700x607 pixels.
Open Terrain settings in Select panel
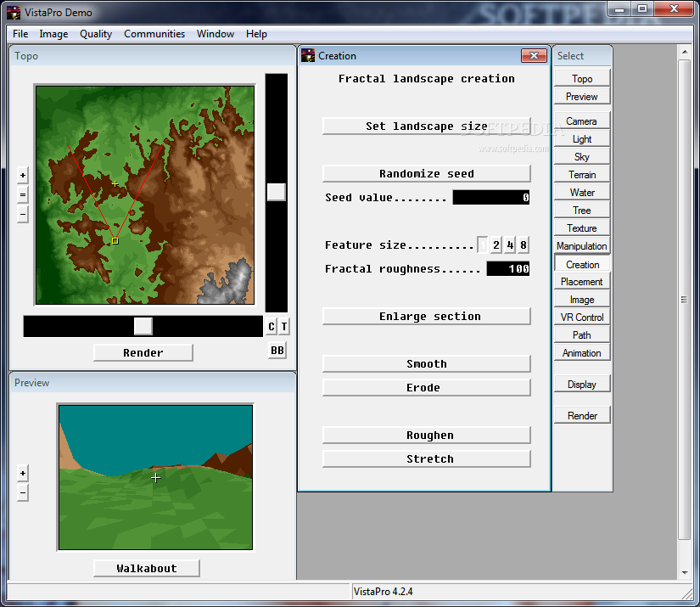[x=582, y=175]
